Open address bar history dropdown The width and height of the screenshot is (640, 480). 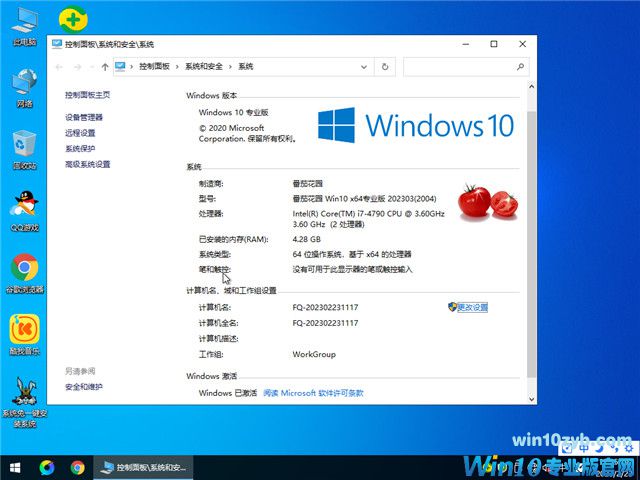pos(364,67)
